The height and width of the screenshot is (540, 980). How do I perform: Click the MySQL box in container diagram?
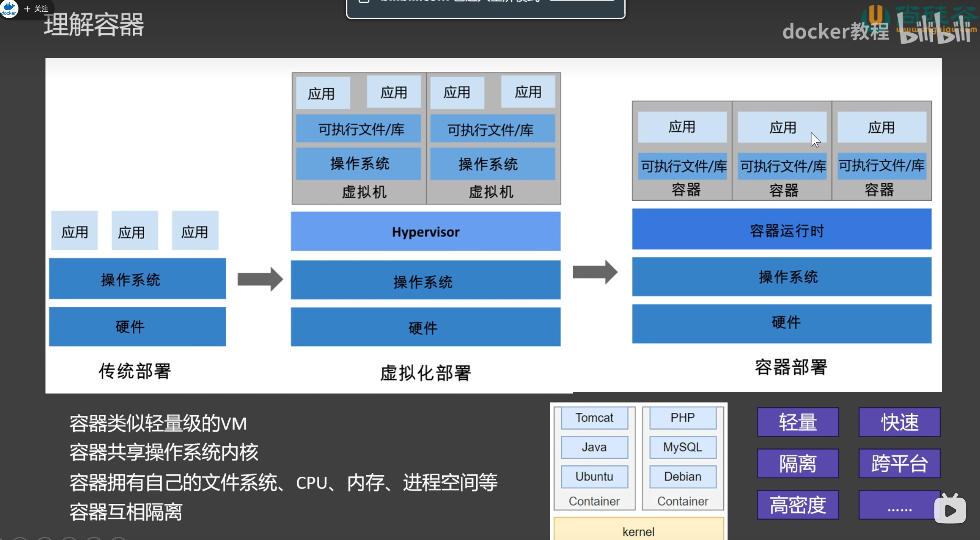(x=683, y=447)
